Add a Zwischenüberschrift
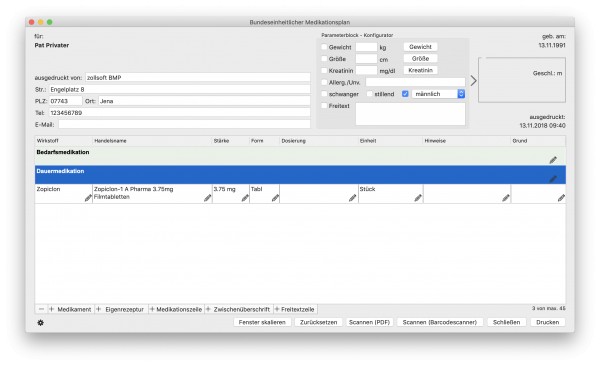The height and width of the screenshot is (366, 600). [238, 309]
